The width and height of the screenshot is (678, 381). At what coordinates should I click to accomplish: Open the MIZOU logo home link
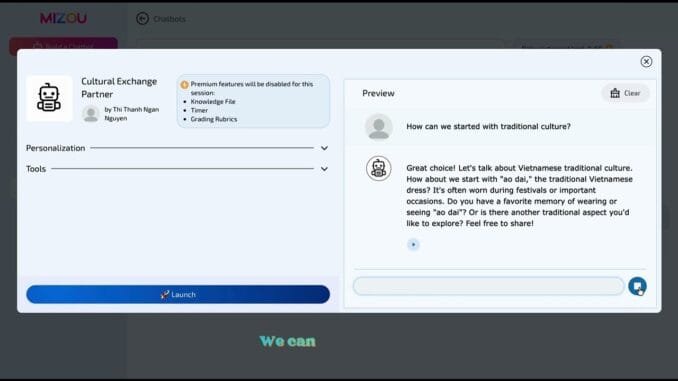[64, 18]
